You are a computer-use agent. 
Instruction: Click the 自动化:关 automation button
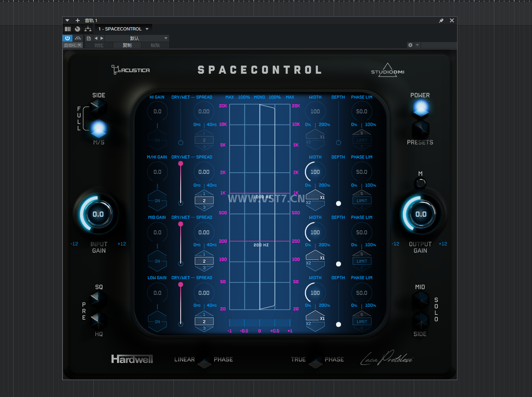coord(73,45)
